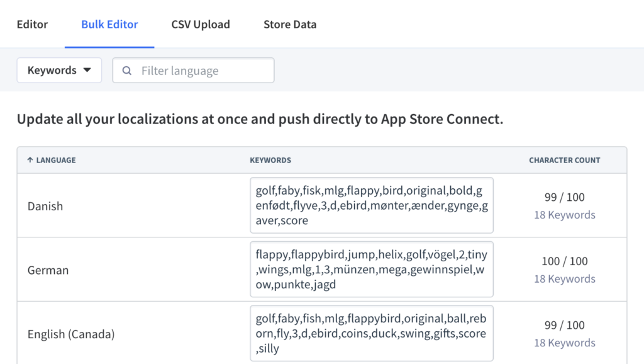The image size is (644, 364).
Task: Switch to the Editor tab
Action: click(32, 25)
